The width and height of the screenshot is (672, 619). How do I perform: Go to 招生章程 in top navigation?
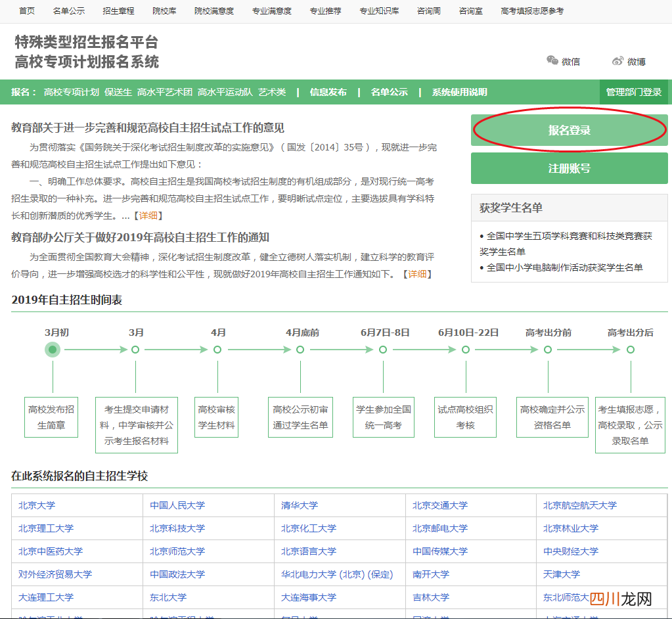coord(118,11)
